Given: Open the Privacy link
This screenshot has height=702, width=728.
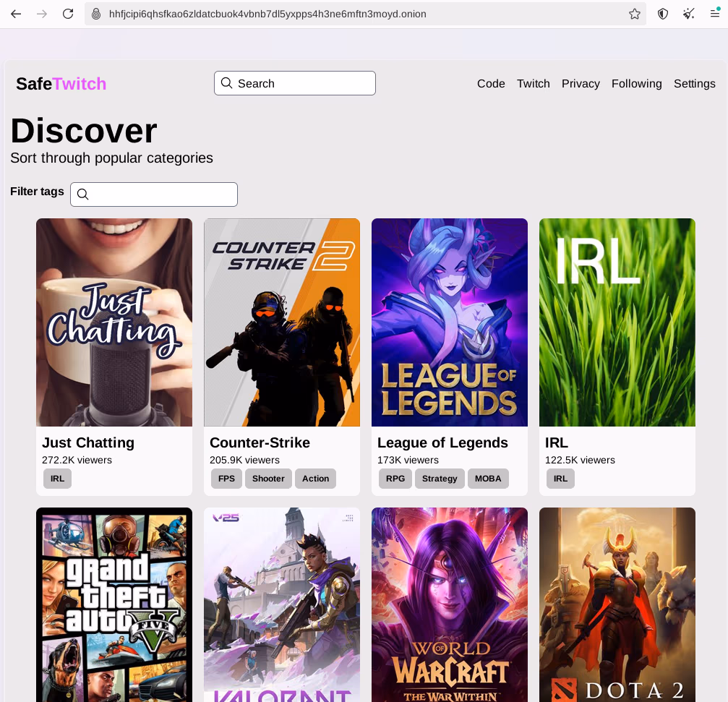Looking at the screenshot, I should coord(581,84).
